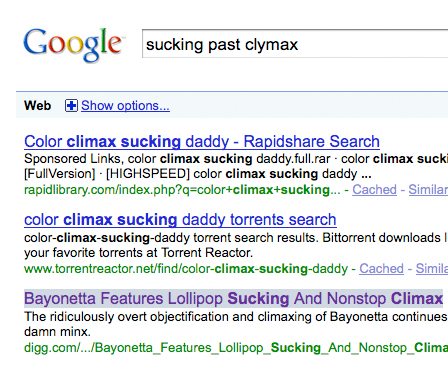Image resolution: width=448 pixels, height=368 pixels.
Task: Open the Rapidshare Search result title
Action: (202, 141)
